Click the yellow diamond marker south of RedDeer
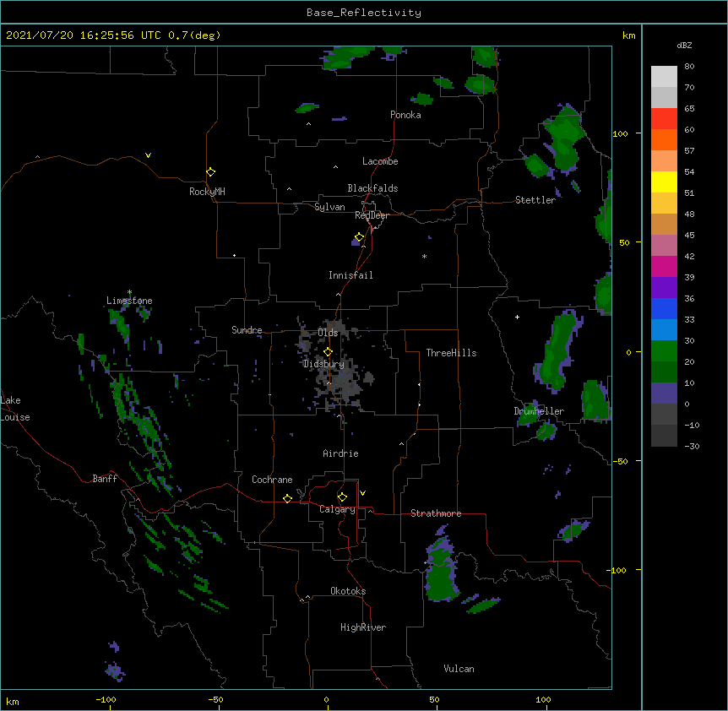The image size is (728, 711). [359, 237]
